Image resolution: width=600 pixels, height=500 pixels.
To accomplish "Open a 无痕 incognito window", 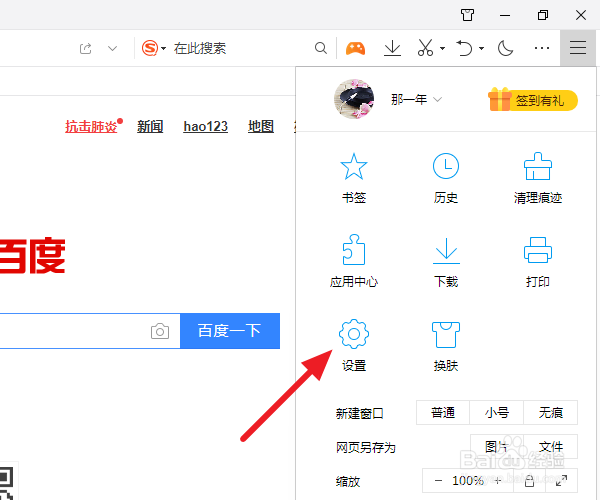I will pyautogui.click(x=550, y=412).
